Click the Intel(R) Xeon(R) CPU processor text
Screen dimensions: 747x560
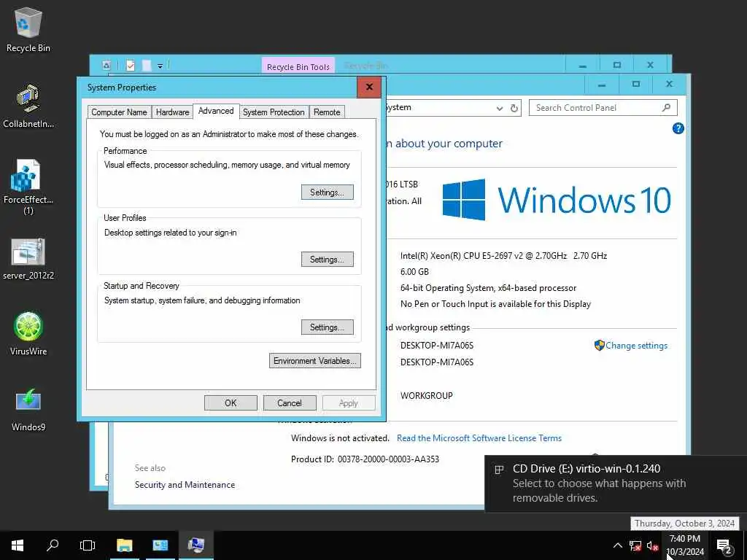pyautogui.click(x=503, y=256)
